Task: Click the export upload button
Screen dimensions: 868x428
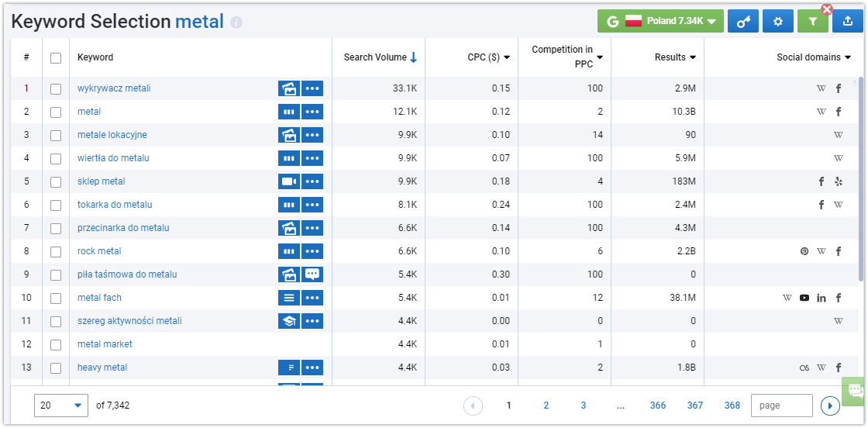Action: [848, 22]
